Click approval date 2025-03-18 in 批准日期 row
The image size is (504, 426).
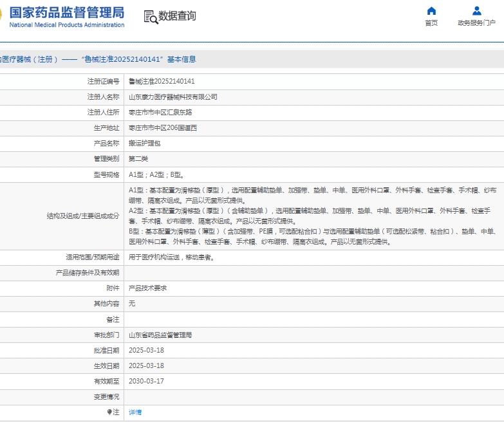click(146, 350)
